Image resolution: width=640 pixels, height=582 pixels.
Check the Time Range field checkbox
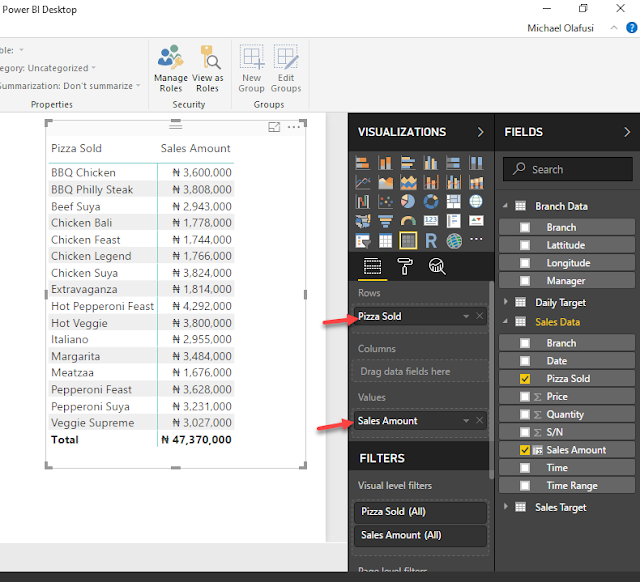[525, 485]
